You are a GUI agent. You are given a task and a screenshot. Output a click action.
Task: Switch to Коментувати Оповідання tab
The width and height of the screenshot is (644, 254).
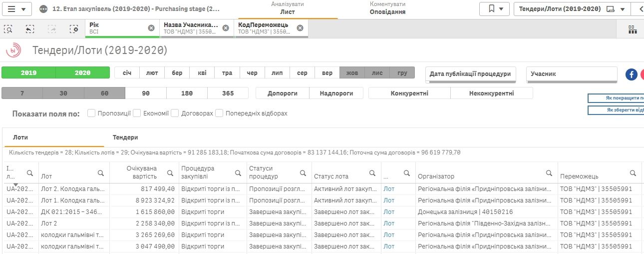pos(387,8)
